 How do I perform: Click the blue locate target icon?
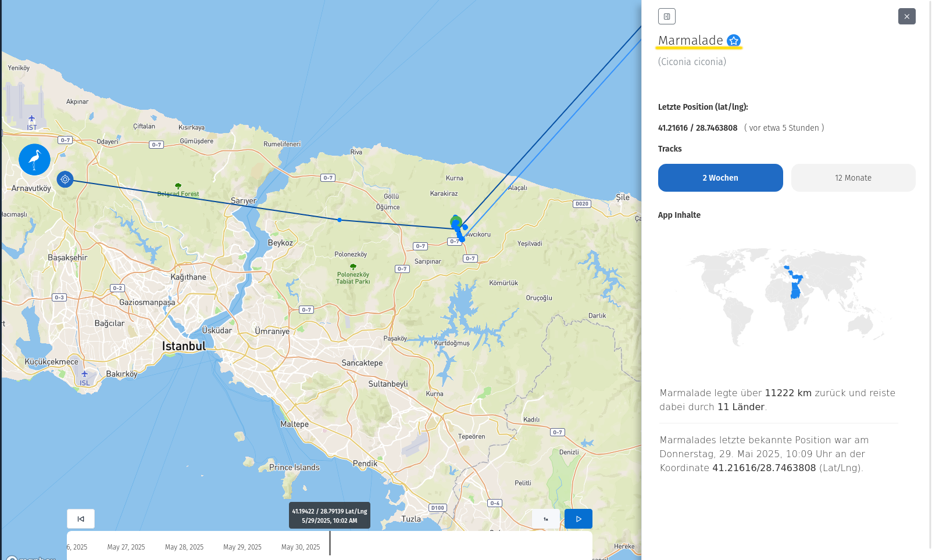coord(65,180)
